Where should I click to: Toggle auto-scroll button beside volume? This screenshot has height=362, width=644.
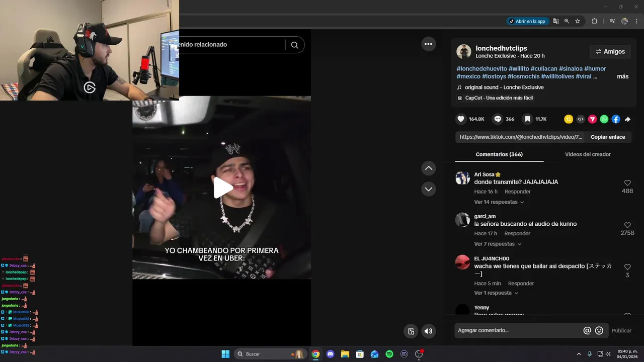(x=411, y=331)
